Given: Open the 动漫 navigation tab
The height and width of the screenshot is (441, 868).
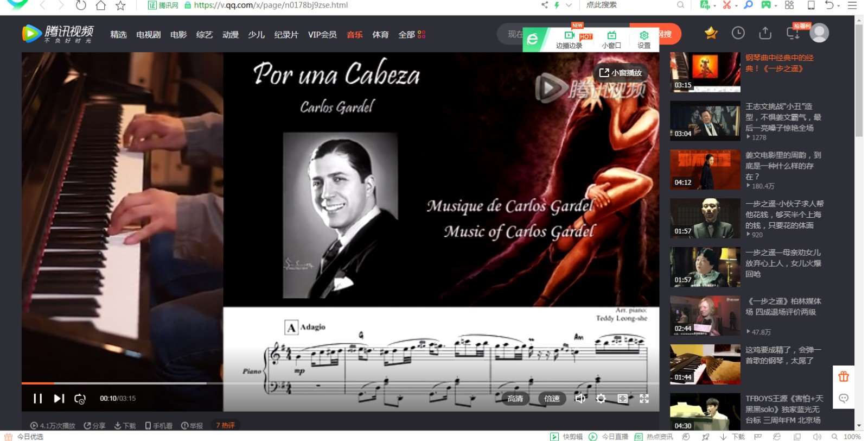Looking at the screenshot, I should (231, 35).
